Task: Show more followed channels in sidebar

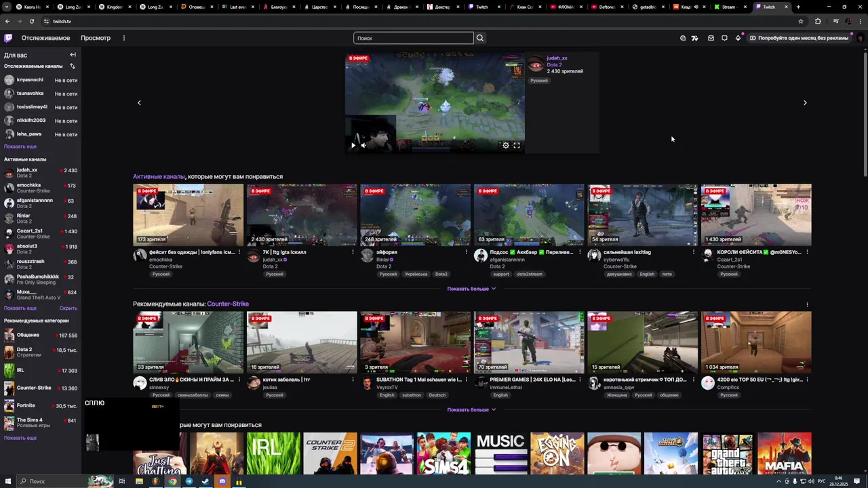Action: [20, 146]
